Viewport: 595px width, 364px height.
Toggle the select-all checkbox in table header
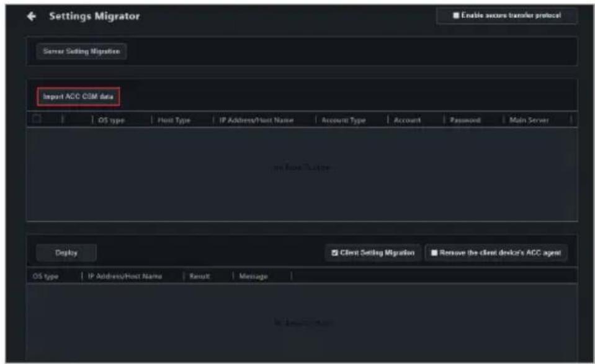click(37, 119)
